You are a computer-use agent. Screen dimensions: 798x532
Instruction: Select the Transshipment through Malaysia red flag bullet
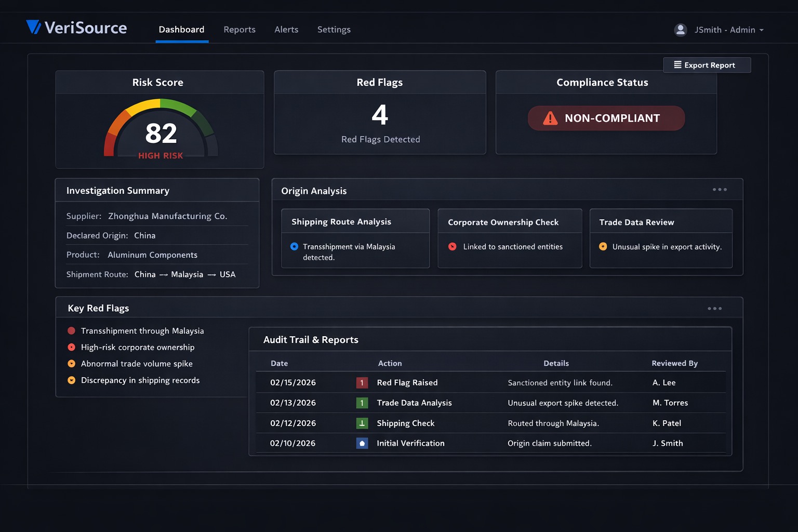(x=72, y=331)
